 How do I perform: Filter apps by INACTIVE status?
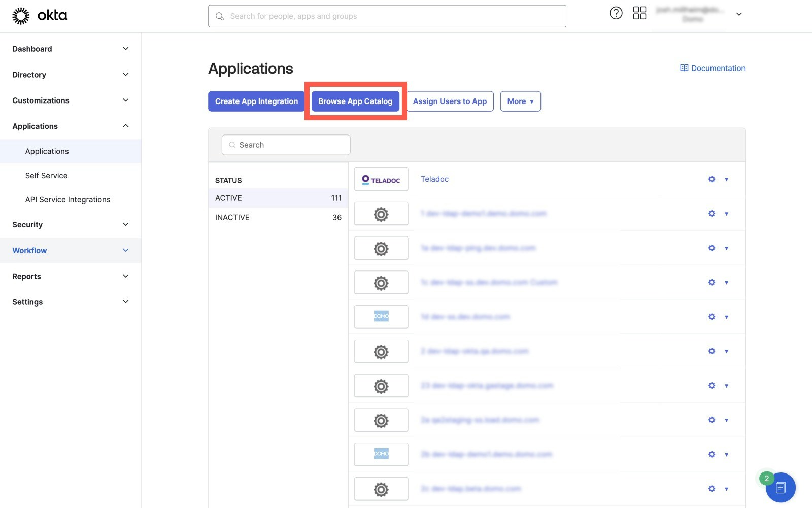click(x=232, y=217)
